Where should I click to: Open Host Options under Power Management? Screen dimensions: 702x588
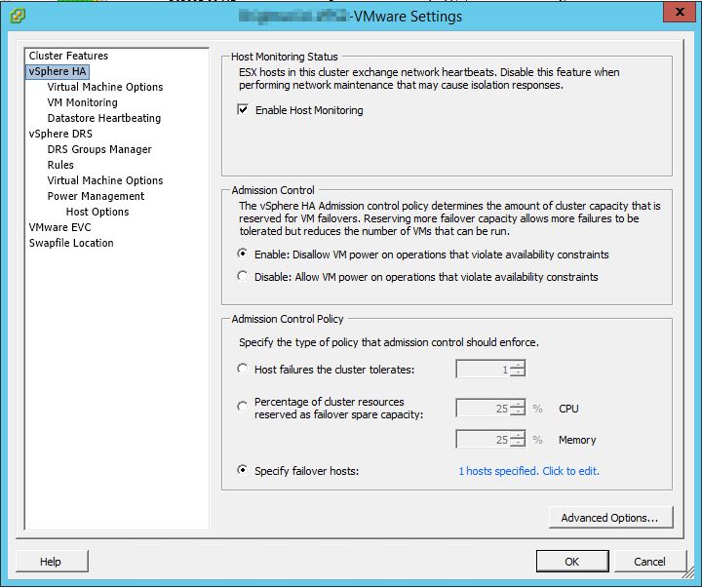[97, 212]
